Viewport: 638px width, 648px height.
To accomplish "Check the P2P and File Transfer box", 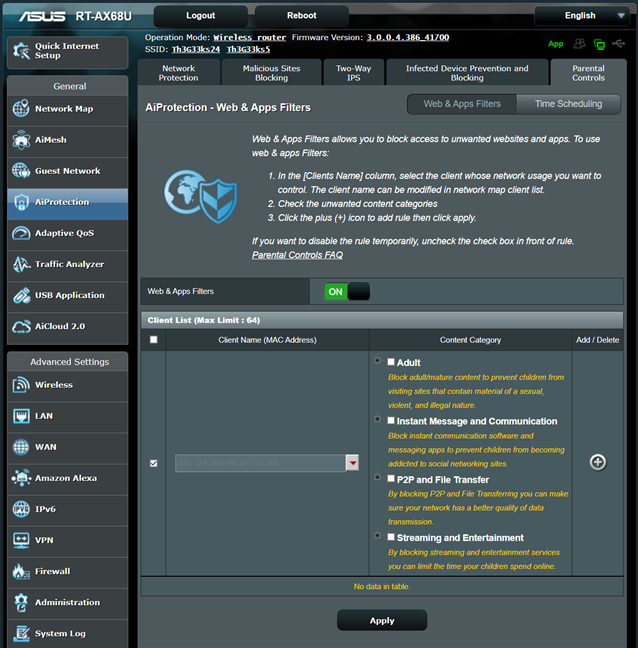I will point(391,479).
